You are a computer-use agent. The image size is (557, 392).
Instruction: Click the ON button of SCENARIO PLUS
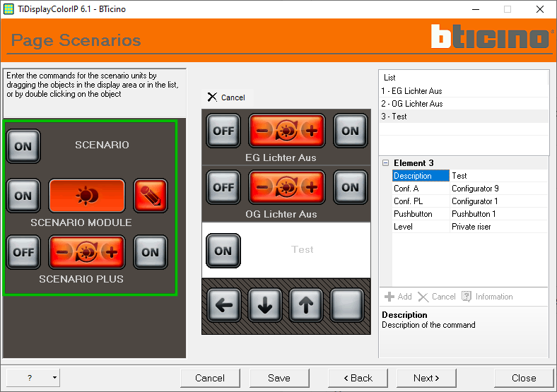[151, 252]
